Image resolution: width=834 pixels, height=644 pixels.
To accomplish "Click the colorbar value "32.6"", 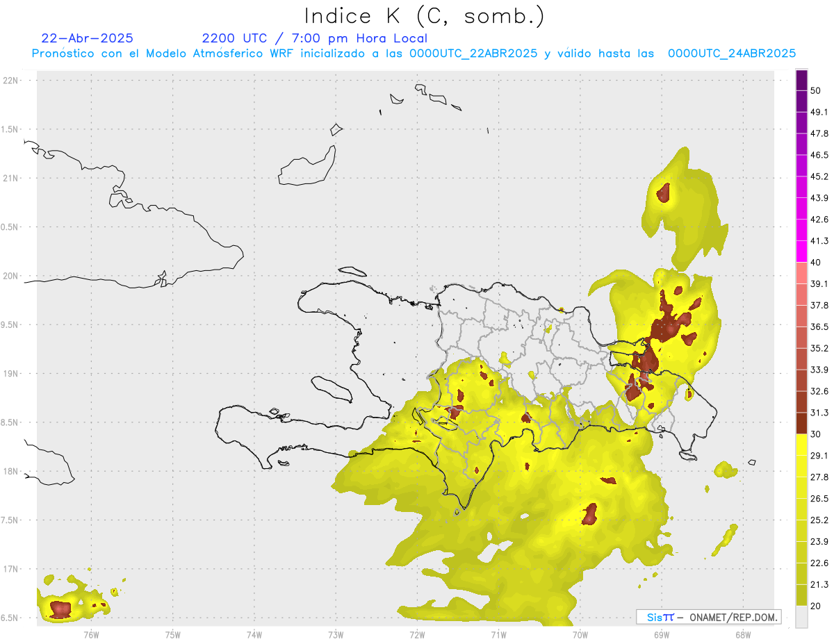I will (819, 391).
